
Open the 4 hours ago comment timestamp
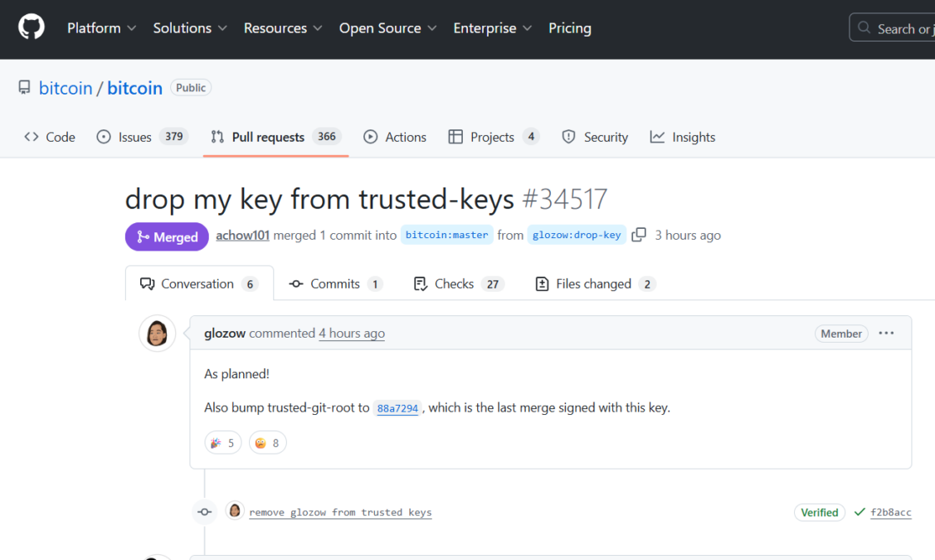(351, 334)
